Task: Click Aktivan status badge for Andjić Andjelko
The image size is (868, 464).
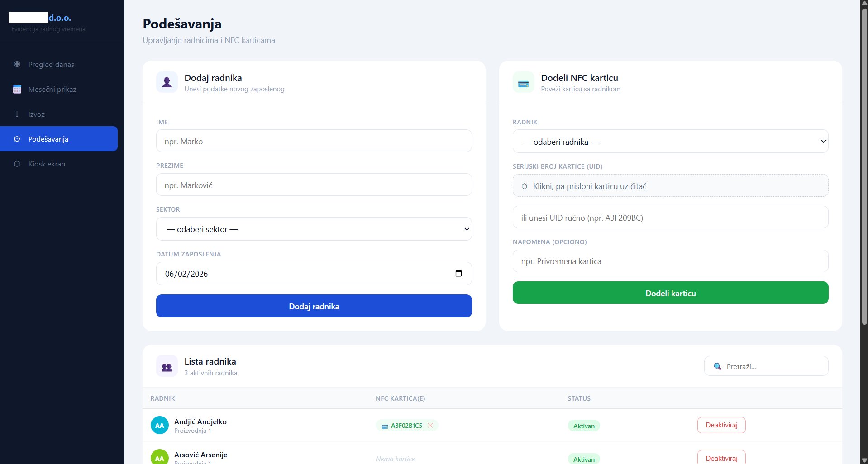Action: (x=584, y=426)
